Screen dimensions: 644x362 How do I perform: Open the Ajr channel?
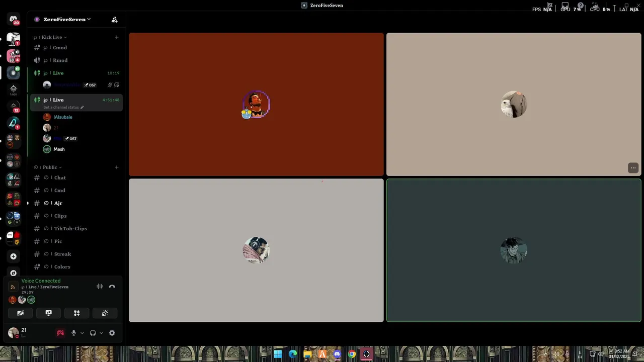pos(75,203)
